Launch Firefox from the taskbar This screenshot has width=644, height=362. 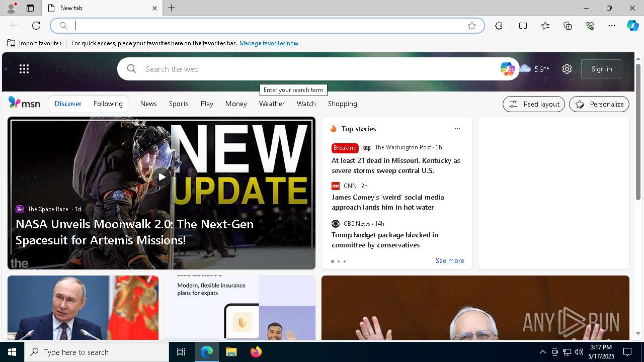coord(256,352)
